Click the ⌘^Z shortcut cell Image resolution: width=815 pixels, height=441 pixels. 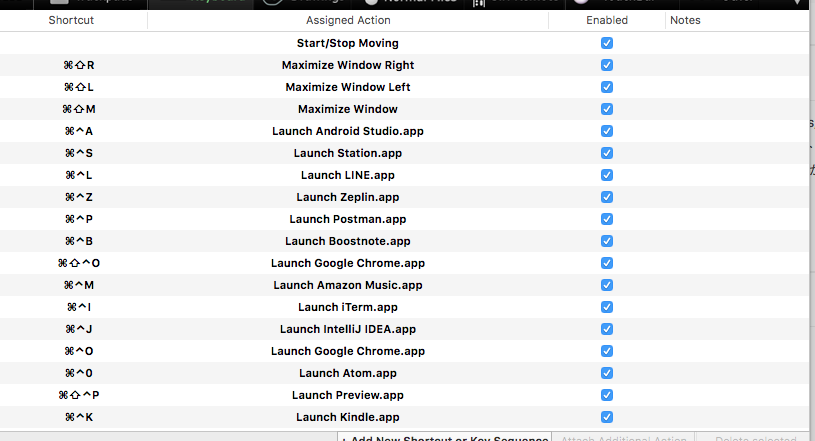point(79,197)
